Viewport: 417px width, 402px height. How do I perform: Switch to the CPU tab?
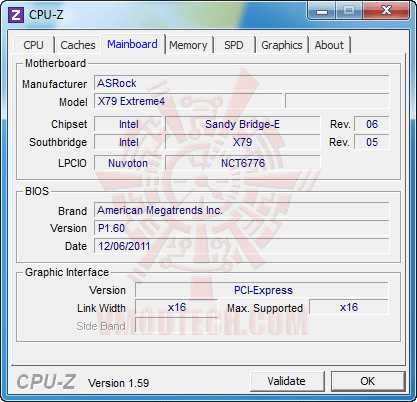point(33,45)
